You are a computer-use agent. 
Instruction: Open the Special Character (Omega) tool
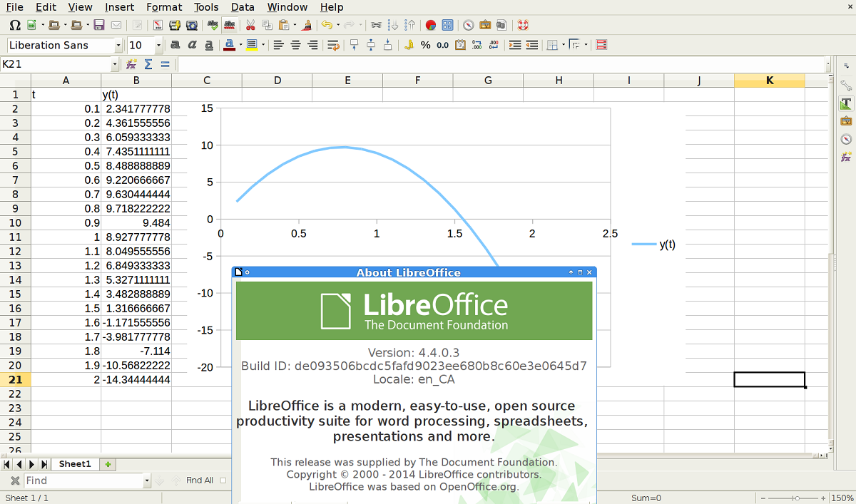(14, 25)
